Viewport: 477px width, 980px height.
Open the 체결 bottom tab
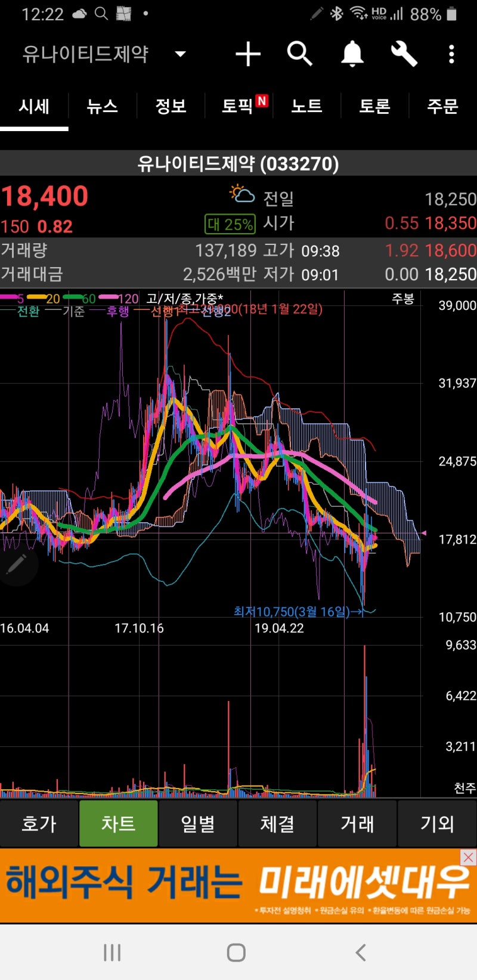pos(278,823)
